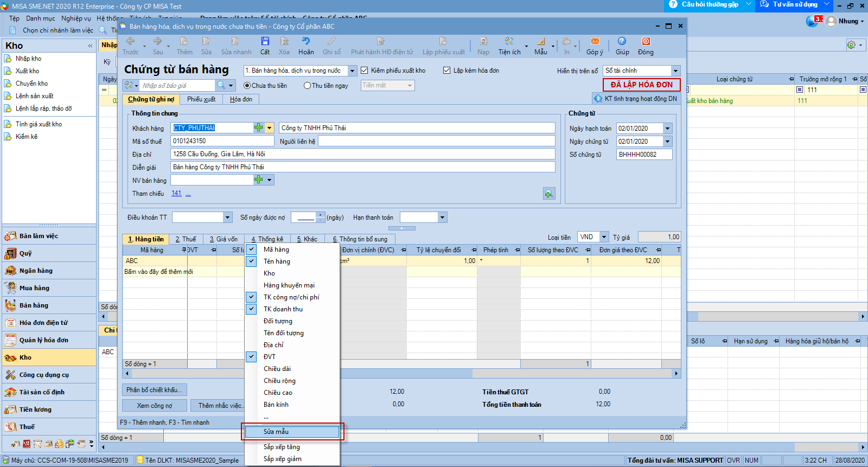This screenshot has width=868, height=467.
Task: Select the Chưa thu tiền radio button
Action: tap(247, 86)
